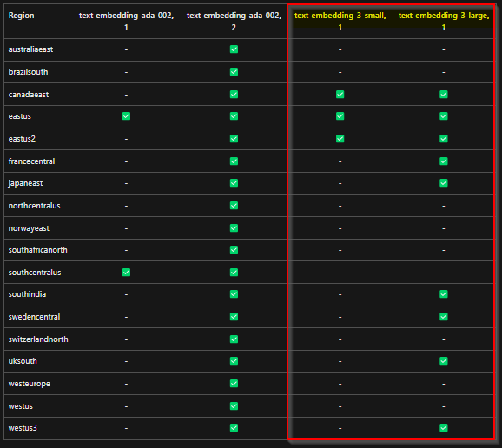Click the eastus2 text-embedding-3-small checkmark

pos(340,139)
